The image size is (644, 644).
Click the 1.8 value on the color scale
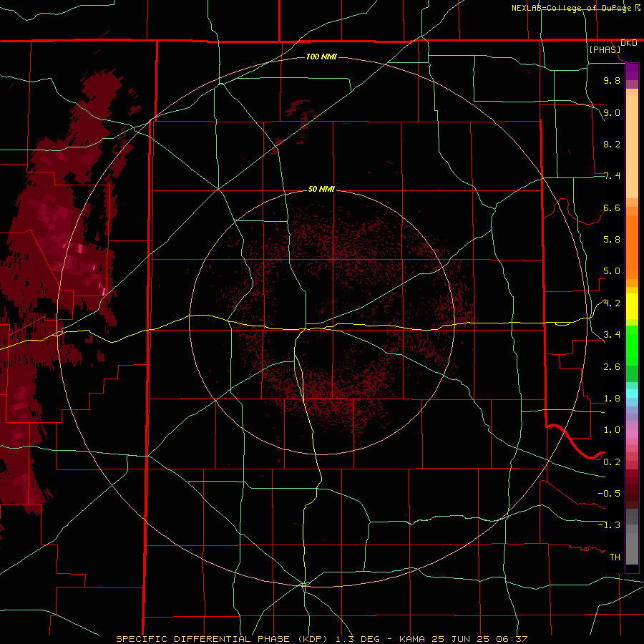(612, 399)
